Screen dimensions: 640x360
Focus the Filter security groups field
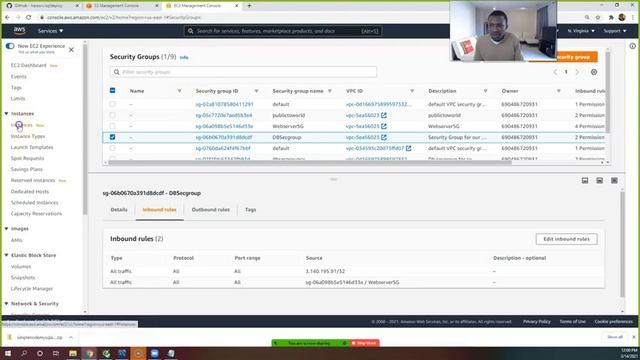(243, 72)
